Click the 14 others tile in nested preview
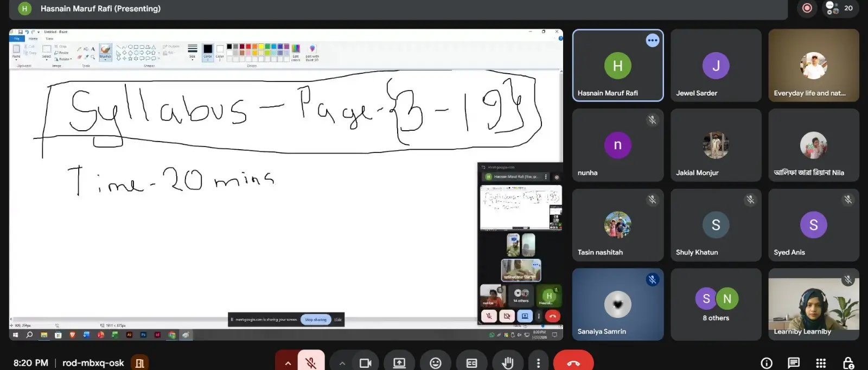 (x=521, y=296)
